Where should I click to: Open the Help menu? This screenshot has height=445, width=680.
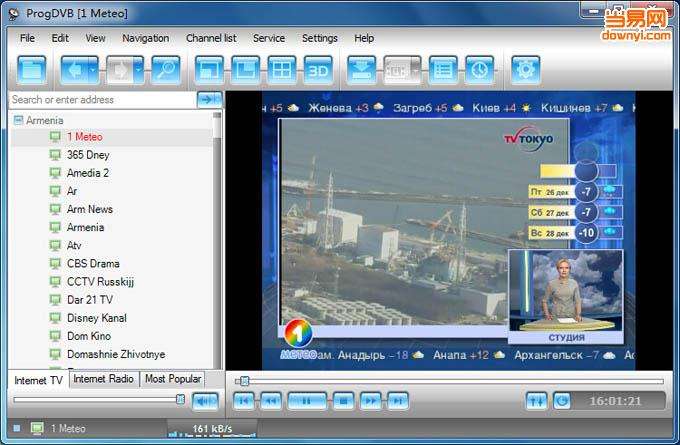[x=364, y=38]
